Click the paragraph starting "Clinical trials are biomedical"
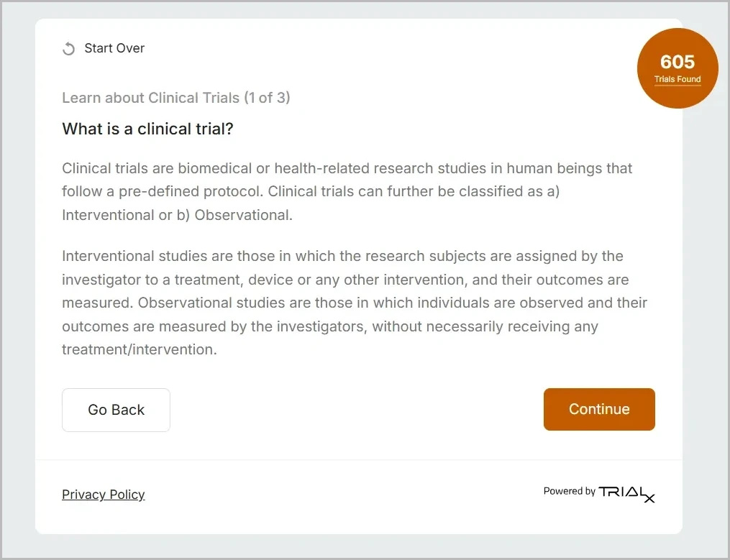 [x=347, y=192]
